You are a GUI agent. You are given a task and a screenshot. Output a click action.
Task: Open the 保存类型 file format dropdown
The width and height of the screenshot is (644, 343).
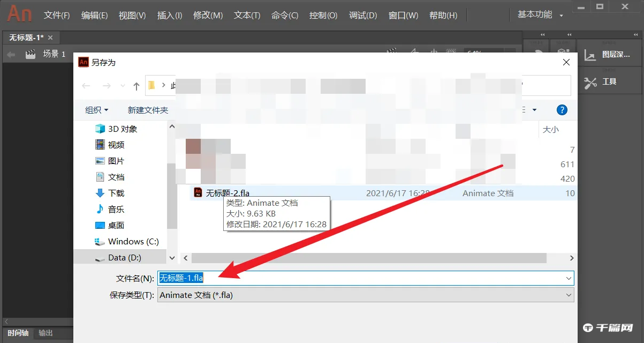pos(569,294)
